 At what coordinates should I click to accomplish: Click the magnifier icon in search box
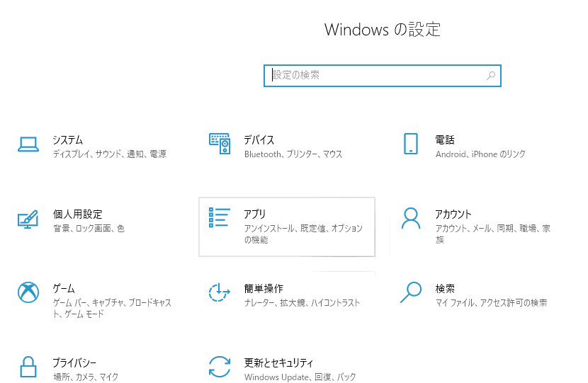pyautogui.click(x=491, y=76)
